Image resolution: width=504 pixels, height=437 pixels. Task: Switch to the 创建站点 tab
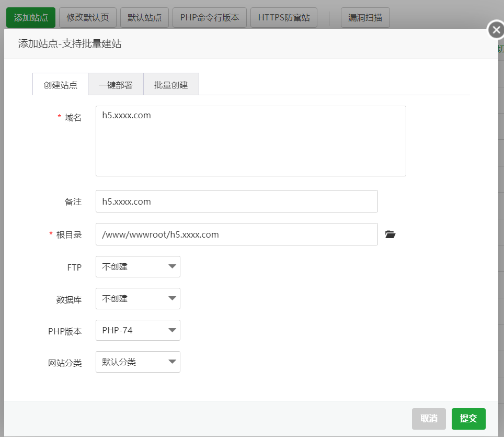(x=61, y=85)
